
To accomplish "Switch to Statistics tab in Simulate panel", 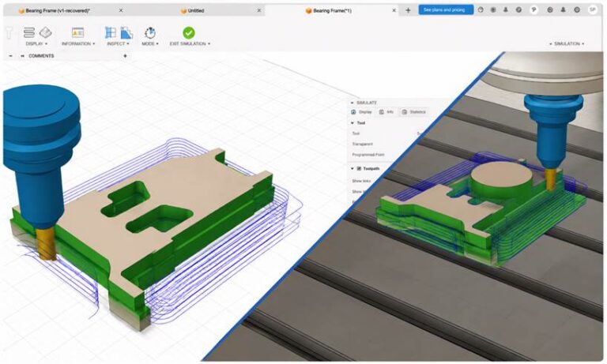I will coord(414,112).
